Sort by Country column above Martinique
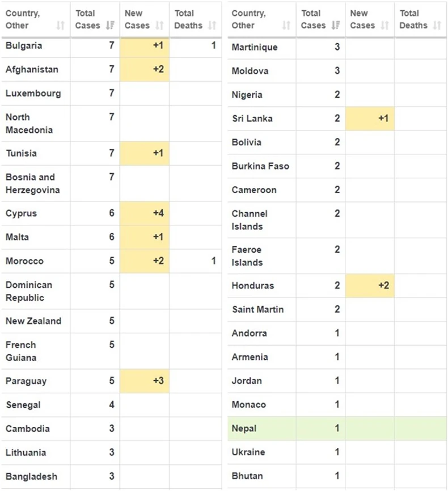Image resolution: width=448 pixels, height=491 pixels. point(286,26)
